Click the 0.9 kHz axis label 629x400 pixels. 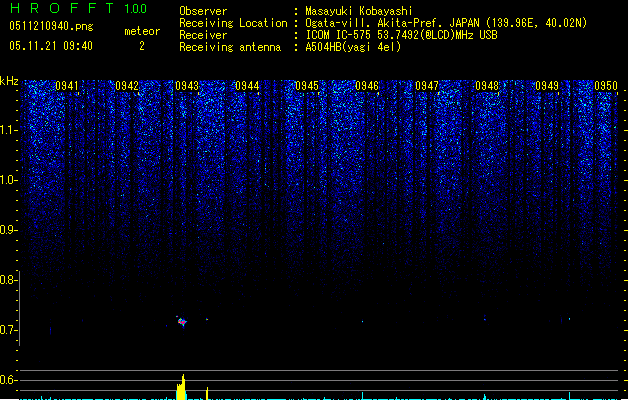click(8, 230)
